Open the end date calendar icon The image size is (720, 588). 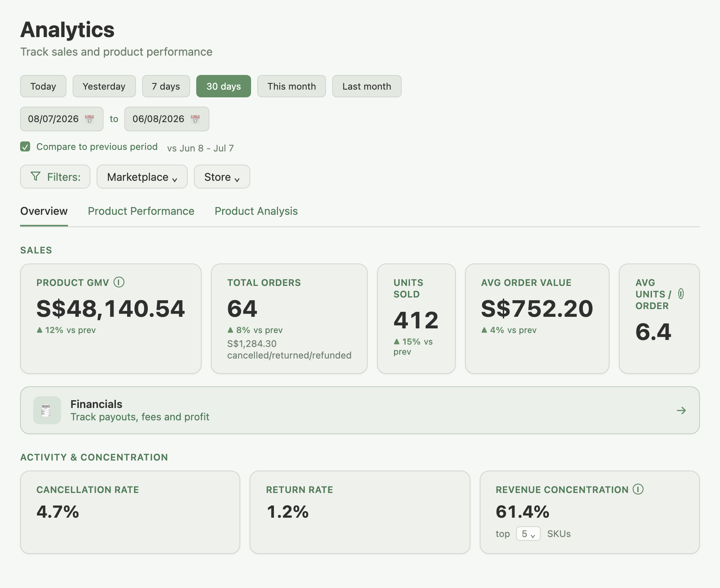point(195,119)
